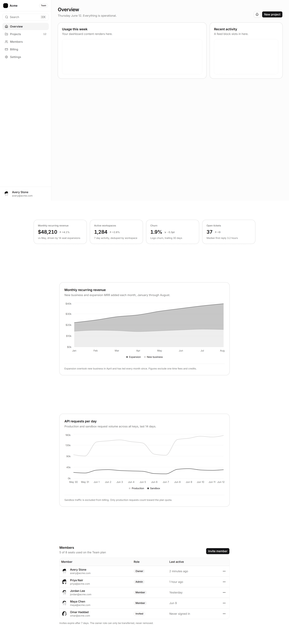
Task: Click the Overview home icon
Action: [7, 26]
